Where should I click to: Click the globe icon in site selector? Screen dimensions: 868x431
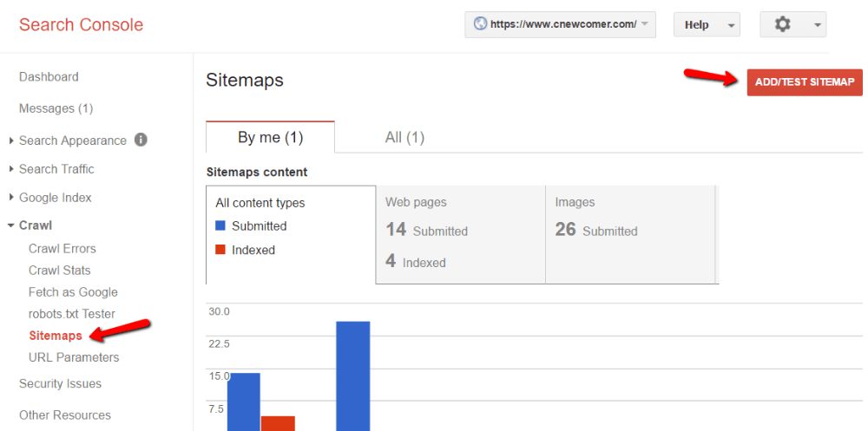click(481, 24)
